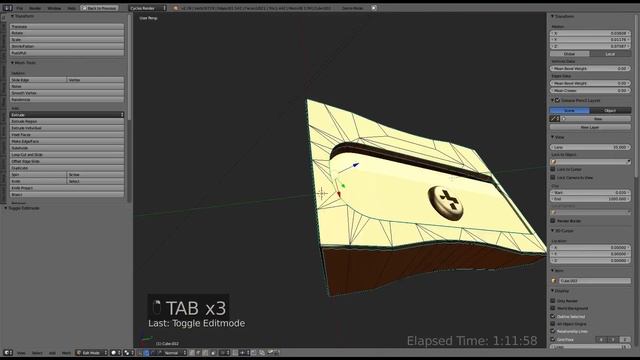Viewport: 640px width, 360px height.
Task: Click the Translate tool button
Action: pos(67,27)
